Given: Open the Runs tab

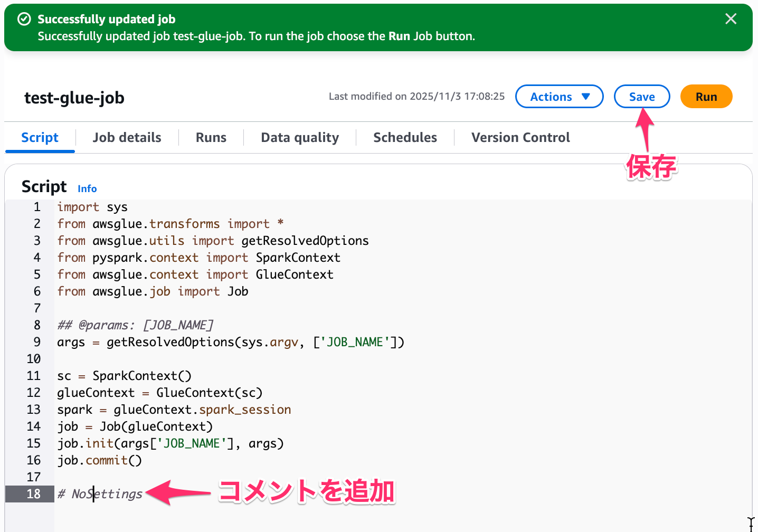Looking at the screenshot, I should [x=211, y=137].
